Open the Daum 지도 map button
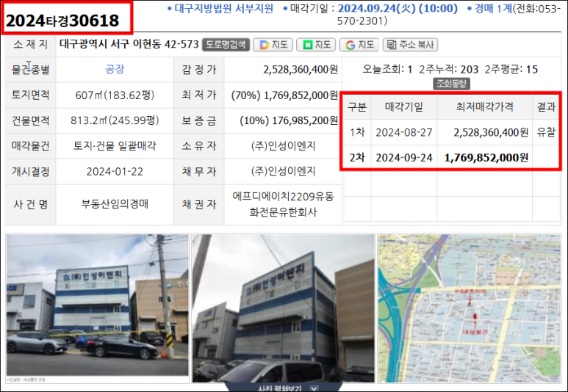Screen dimensions: 568x392 point(274,45)
